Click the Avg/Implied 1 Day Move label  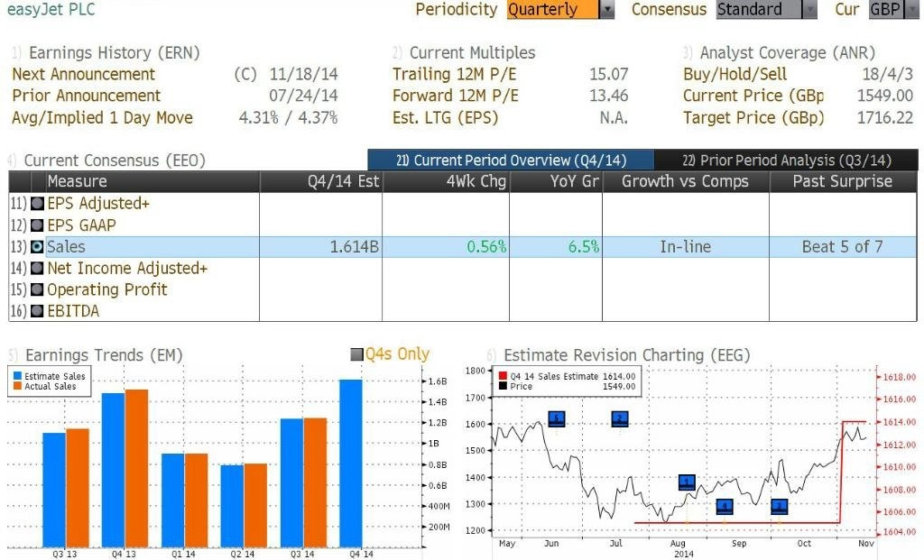pyautogui.click(x=103, y=118)
